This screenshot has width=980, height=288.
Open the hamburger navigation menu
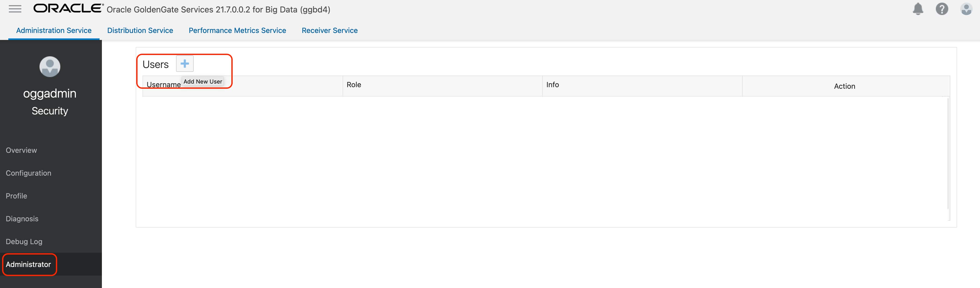tap(15, 9)
